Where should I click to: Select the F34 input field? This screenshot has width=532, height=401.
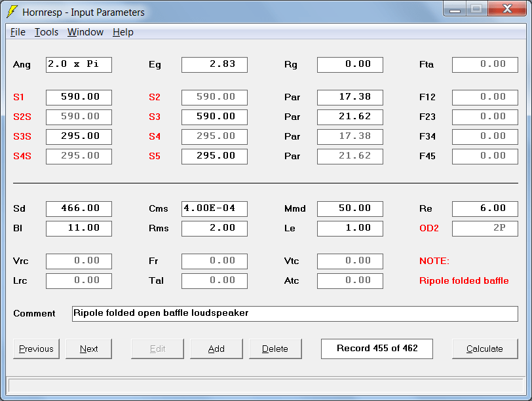(x=485, y=137)
